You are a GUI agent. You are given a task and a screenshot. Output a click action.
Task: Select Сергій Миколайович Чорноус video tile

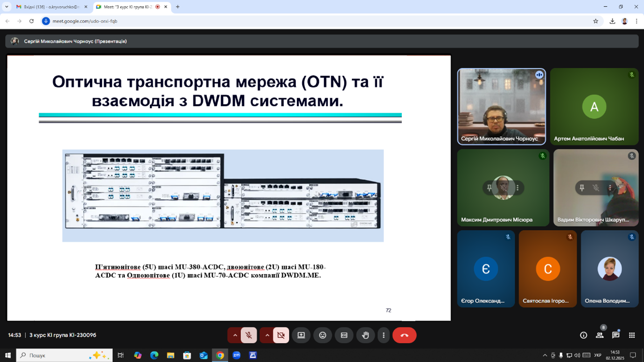[x=501, y=106]
